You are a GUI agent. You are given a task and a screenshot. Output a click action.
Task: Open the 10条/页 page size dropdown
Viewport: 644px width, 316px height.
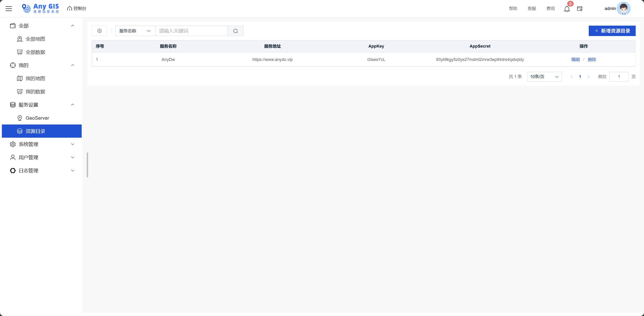(544, 77)
